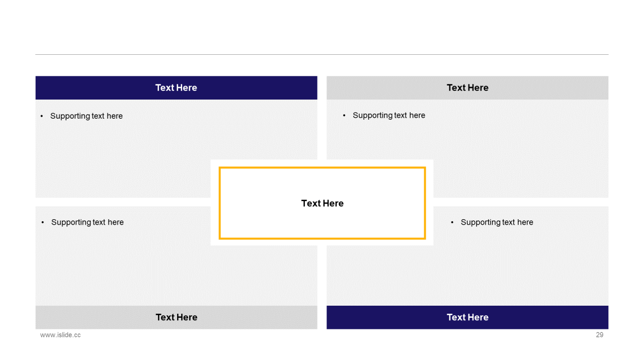Click the dark blue bottom-right Text Here bar
644x362 pixels.
click(x=467, y=317)
